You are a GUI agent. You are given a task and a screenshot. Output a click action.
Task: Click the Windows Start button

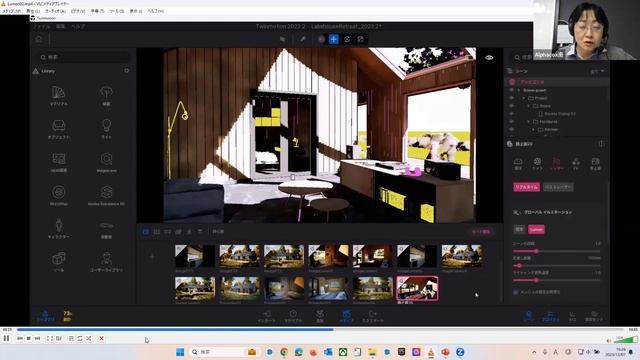coord(180,352)
